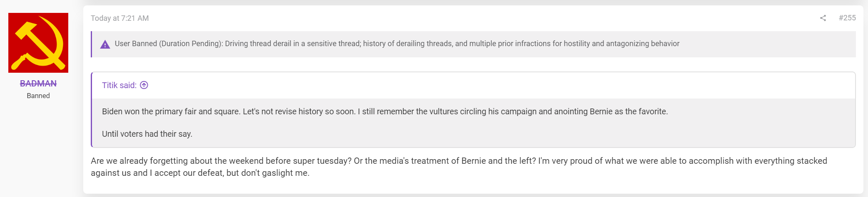Viewport: 868px width, 197px height.
Task: Click the purple warning triangle icon
Action: point(105,44)
